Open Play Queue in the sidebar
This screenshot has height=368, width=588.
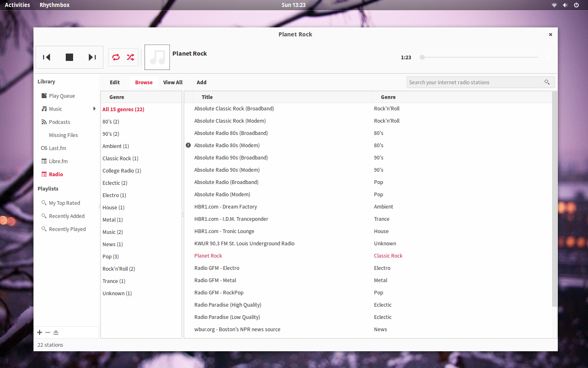pyautogui.click(x=62, y=96)
